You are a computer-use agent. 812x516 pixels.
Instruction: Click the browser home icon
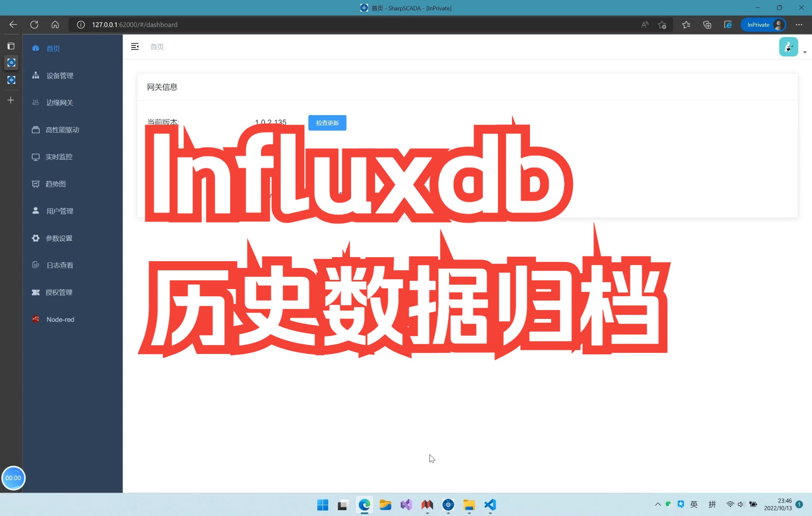pyautogui.click(x=55, y=25)
